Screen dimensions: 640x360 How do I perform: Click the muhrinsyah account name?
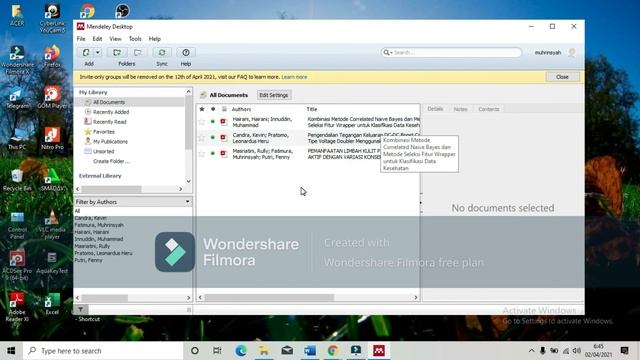point(548,52)
